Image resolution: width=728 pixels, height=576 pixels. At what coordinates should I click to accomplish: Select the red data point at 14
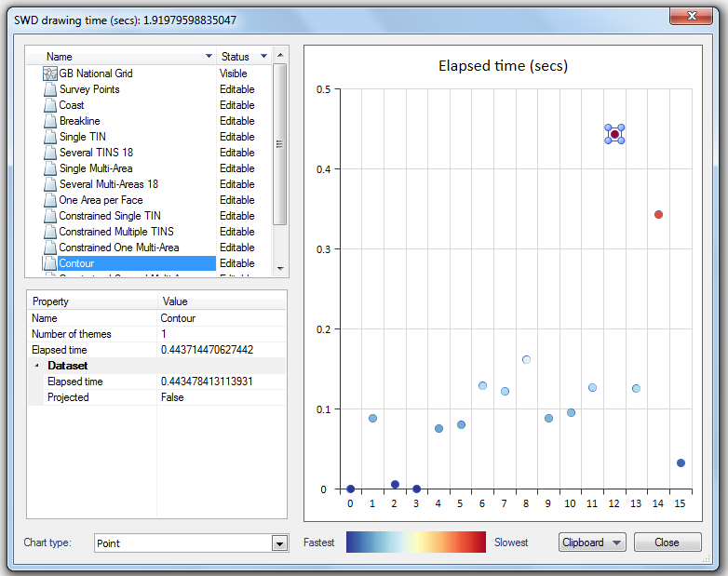click(658, 214)
